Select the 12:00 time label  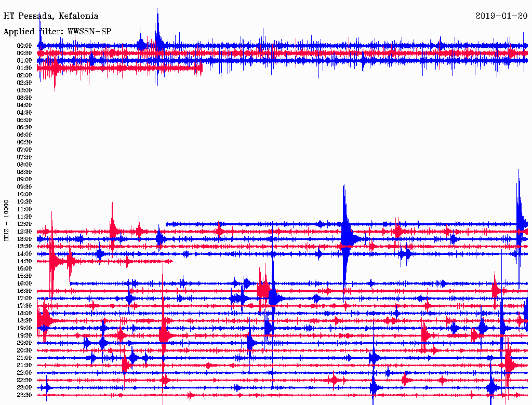(x=24, y=224)
